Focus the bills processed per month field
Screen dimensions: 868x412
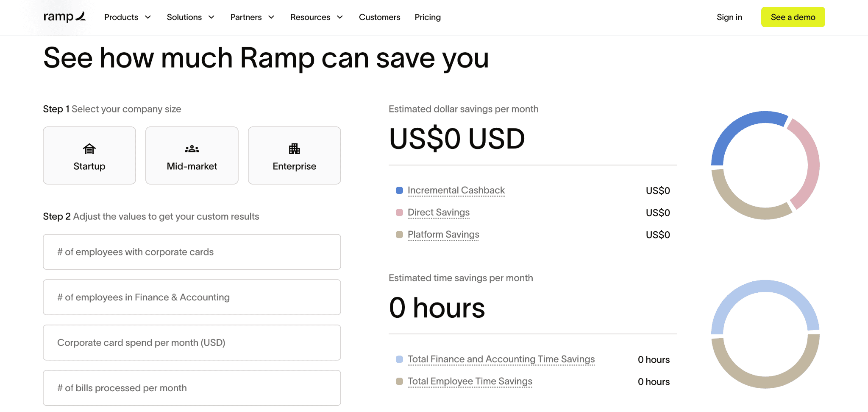click(192, 388)
